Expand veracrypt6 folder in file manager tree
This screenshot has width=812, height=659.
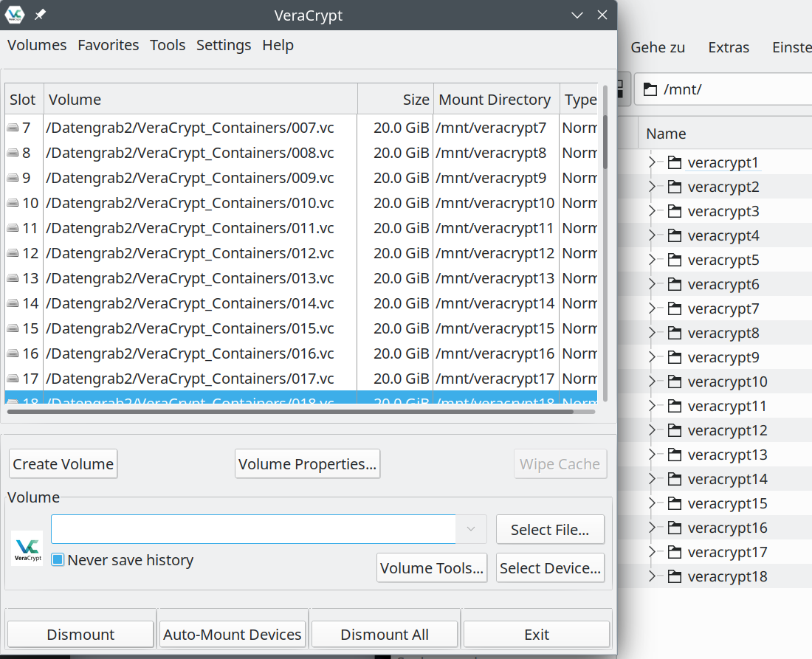point(652,284)
